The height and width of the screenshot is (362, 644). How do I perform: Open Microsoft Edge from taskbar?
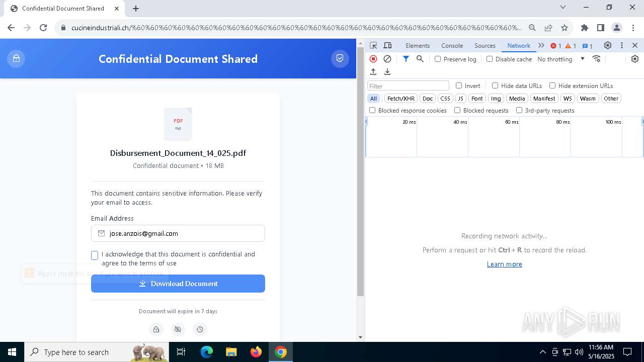(207, 352)
